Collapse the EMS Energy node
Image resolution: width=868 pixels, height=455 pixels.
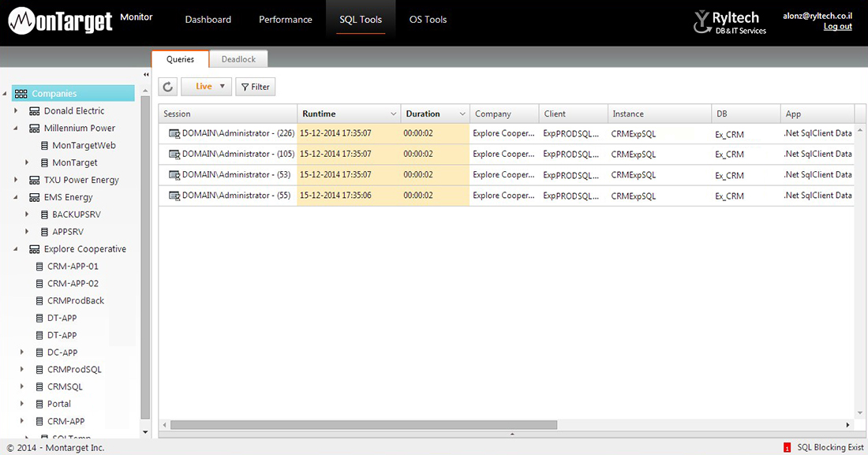pos(16,198)
